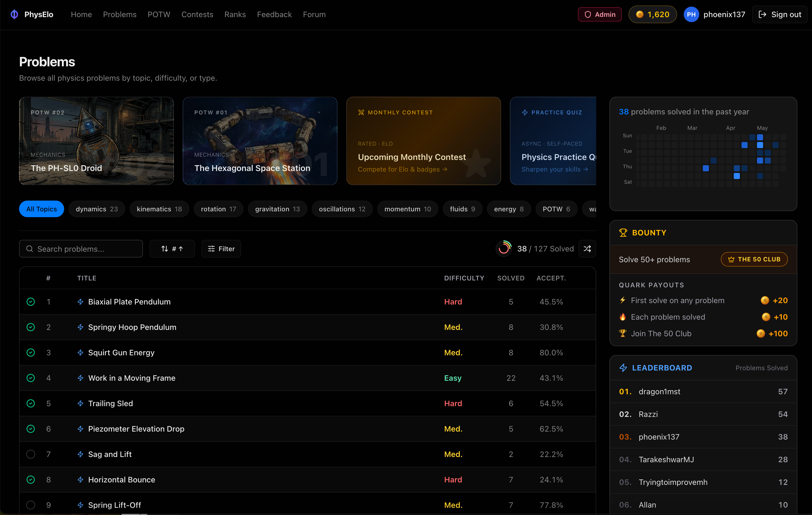Screen dimensions: 812x515
Task: Open the POTW nav item
Action: [159, 14]
